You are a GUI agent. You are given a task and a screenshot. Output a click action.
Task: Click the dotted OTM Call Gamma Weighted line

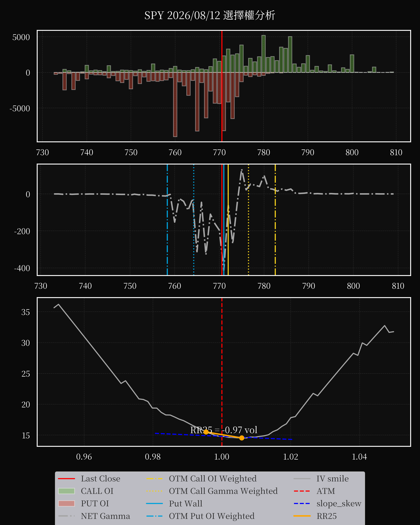pos(248,220)
